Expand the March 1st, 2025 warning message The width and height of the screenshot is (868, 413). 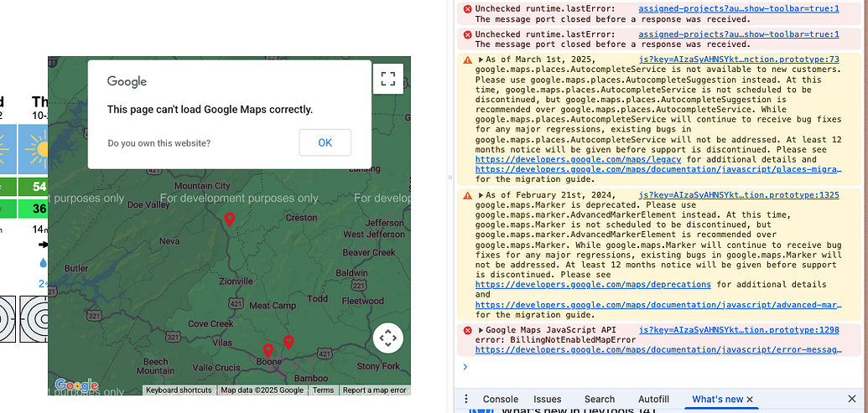click(481, 59)
